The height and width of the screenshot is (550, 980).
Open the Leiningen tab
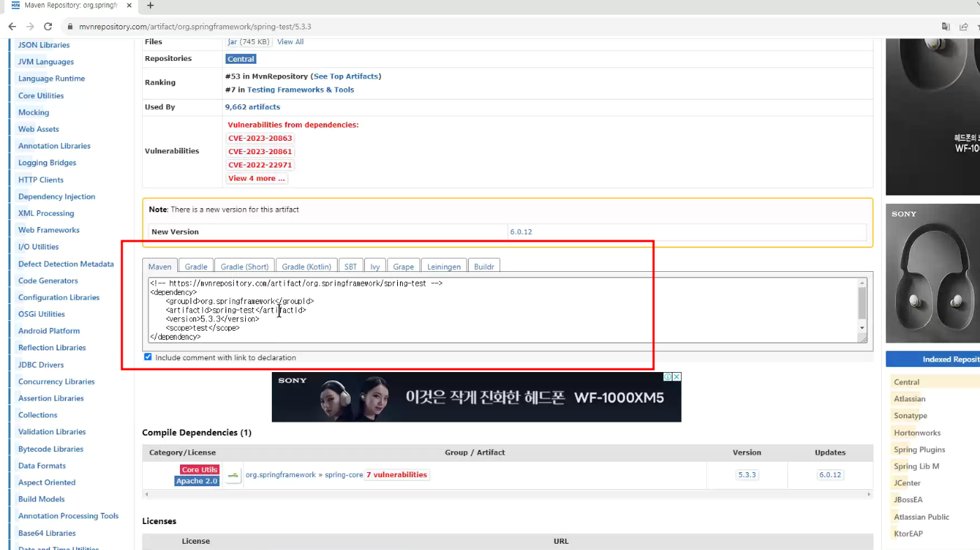tap(444, 266)
